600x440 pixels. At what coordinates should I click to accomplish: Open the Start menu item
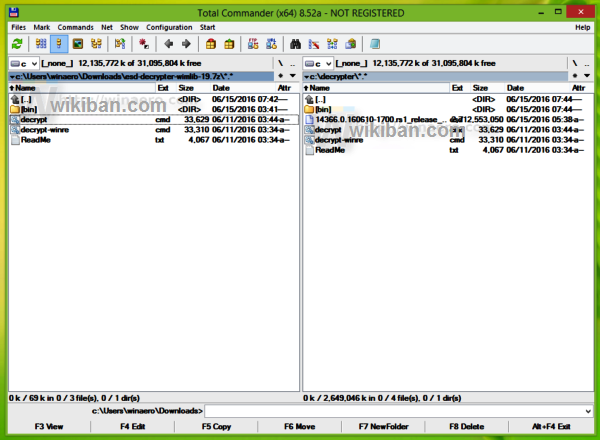(x=207, y=27)
